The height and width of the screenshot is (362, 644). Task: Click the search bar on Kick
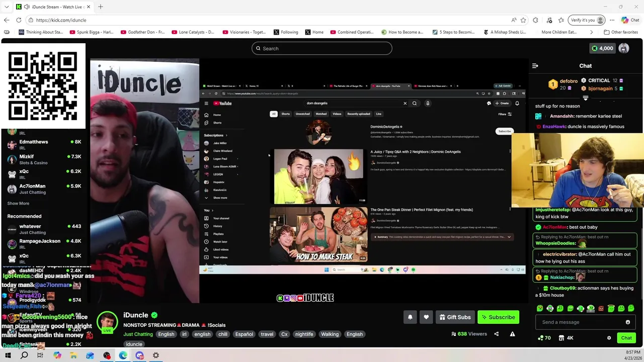pos(322,48)
